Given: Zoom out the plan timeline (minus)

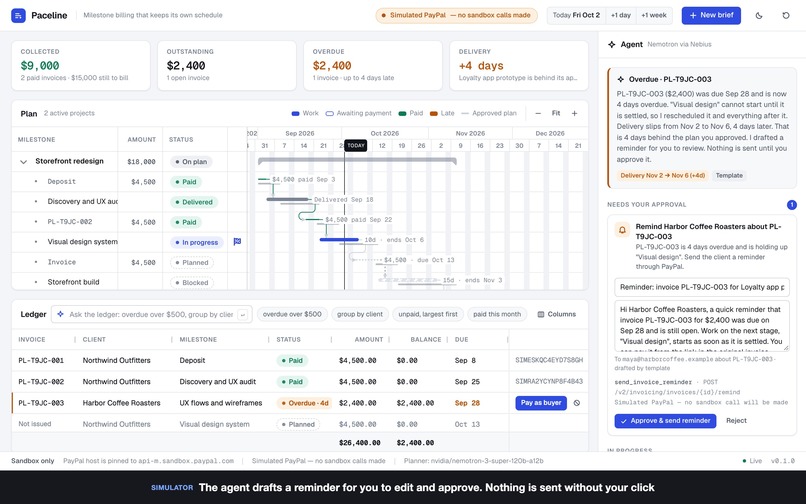Looking at the screenshot, I should [538, 113].
